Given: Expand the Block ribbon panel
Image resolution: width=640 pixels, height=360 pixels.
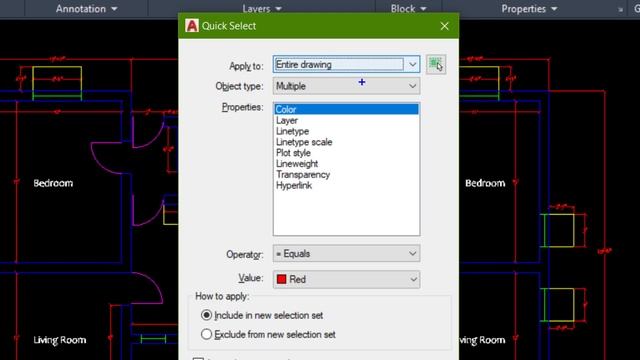Looking at the screenshot, I should (408, 9).
